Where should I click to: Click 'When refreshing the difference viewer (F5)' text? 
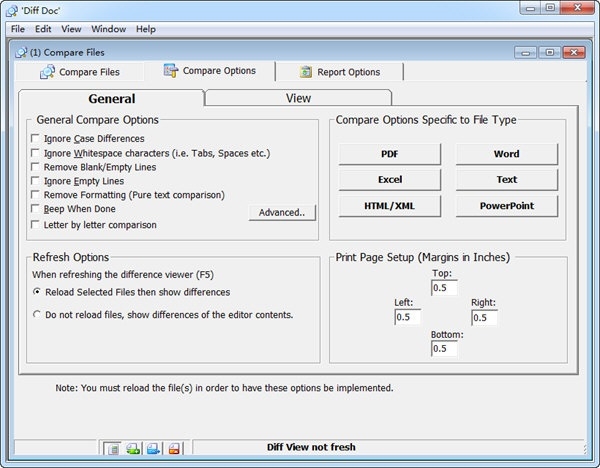click(x=123, y=275)
